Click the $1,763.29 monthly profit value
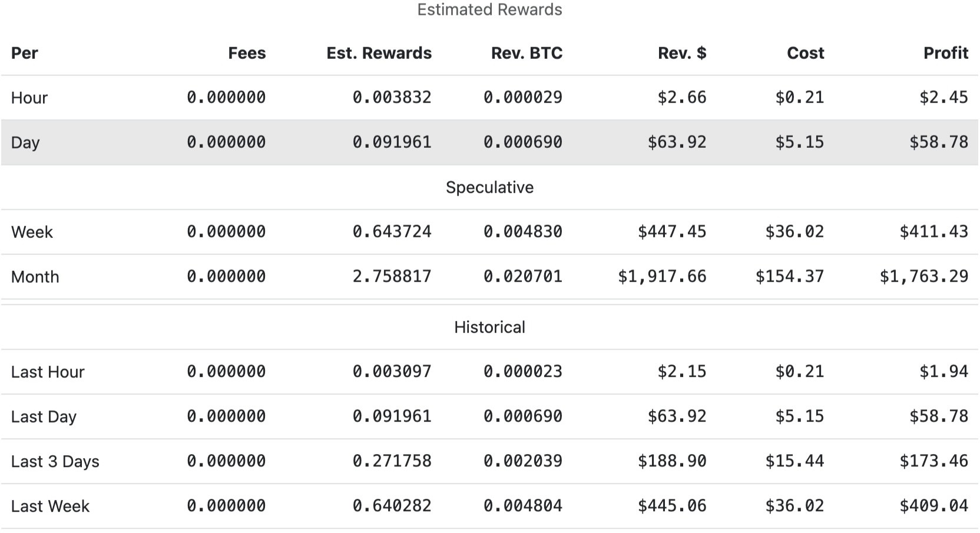980x533 pixels. [x=923, y=276]
